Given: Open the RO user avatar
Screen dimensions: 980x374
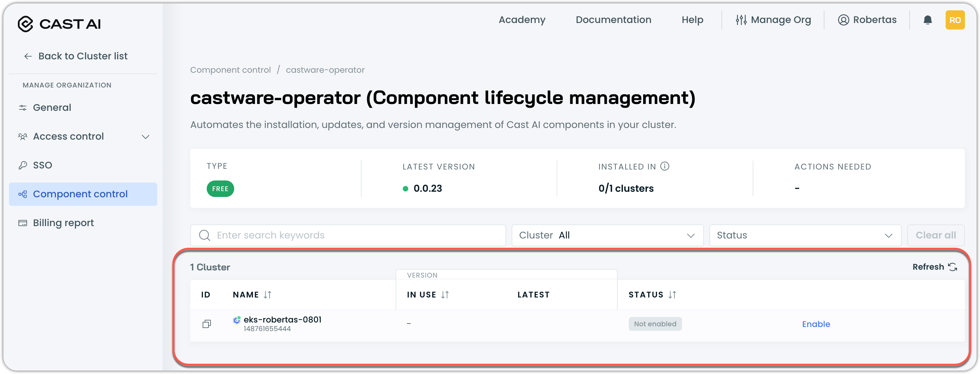Looking at the screenshot, I should 955,20.
